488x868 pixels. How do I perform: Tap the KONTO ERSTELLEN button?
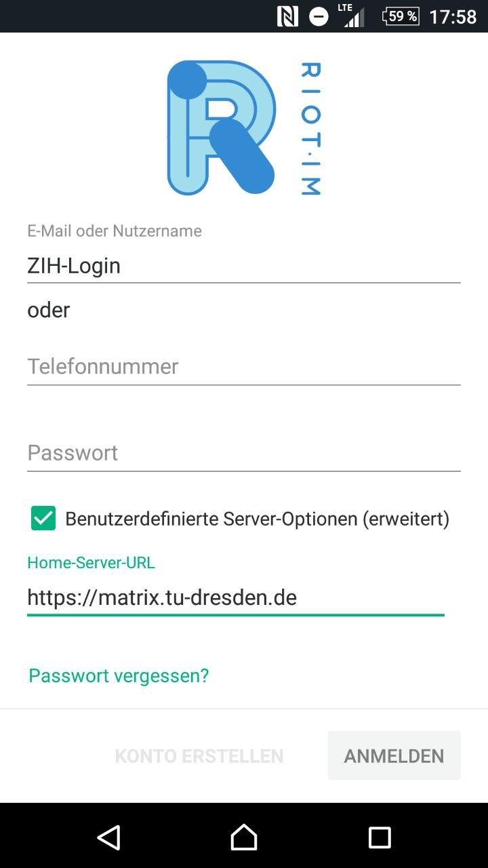[x=199, y=756]
